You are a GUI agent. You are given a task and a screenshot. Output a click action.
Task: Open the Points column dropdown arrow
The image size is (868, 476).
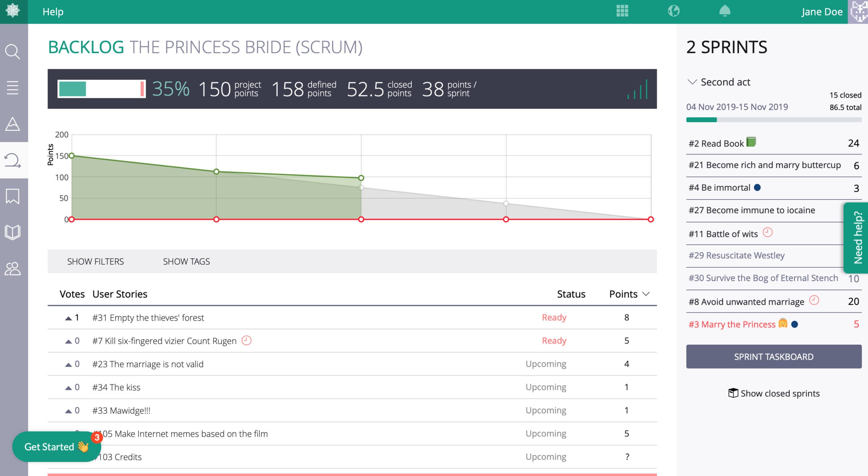pos(646,294)
